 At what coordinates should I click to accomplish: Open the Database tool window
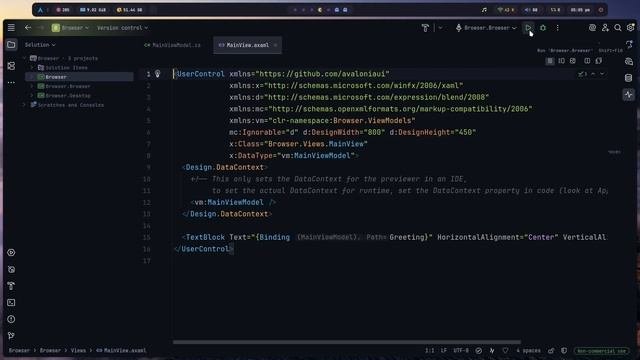629,78
